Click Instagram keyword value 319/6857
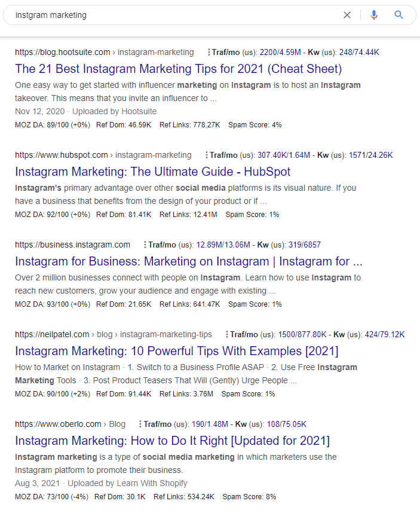The width and height of the screenshot is (420, 513). (x=305, y=245)
